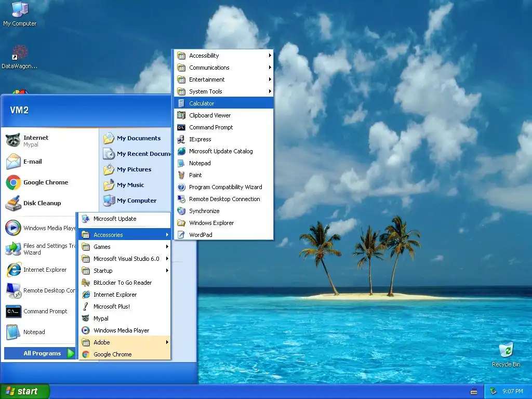Click the Accessibility folder icon

click(181, 56)
